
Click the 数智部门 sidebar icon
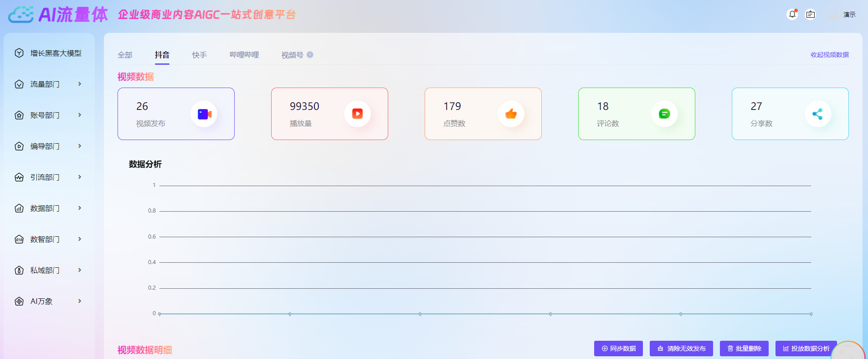[x=19, y=239]
